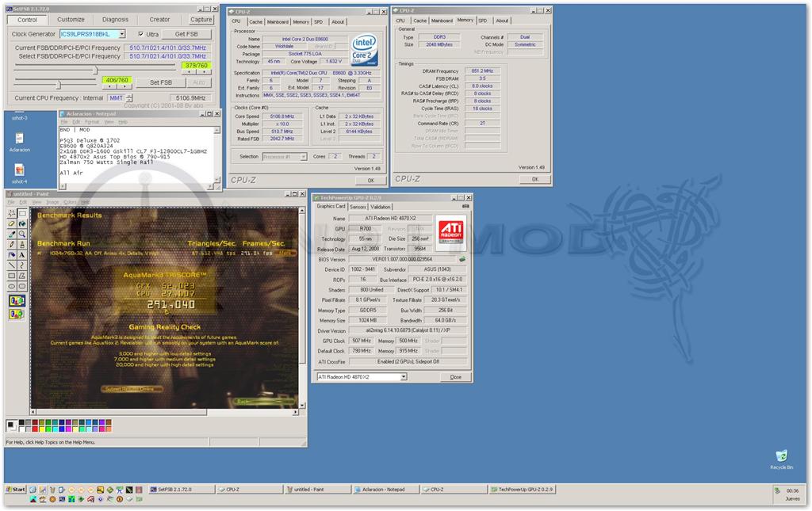Click the left arrow under 406/760 value

pos(108,87)
